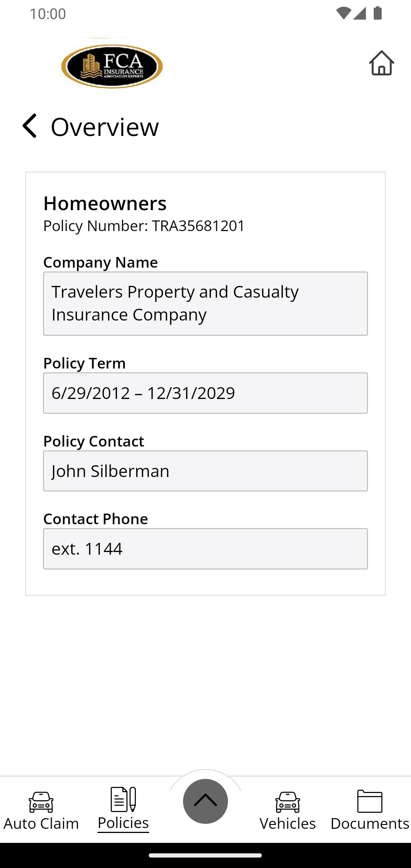Tap the home icon in the header
Screen dimensions: 411x868
click(x=381, y=63)
